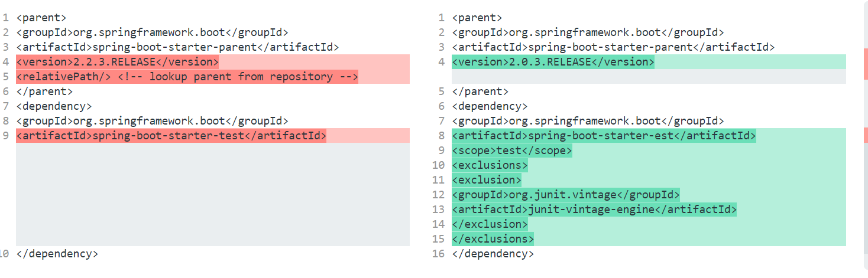Click the org.junit.vintage groupId line

point(566,195)
